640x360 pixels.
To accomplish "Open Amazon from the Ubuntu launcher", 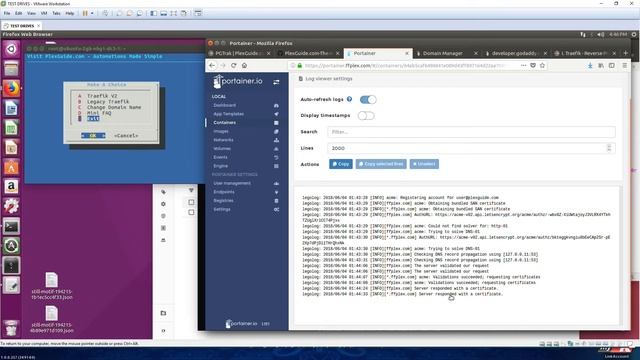I will (x=11, y=187).
